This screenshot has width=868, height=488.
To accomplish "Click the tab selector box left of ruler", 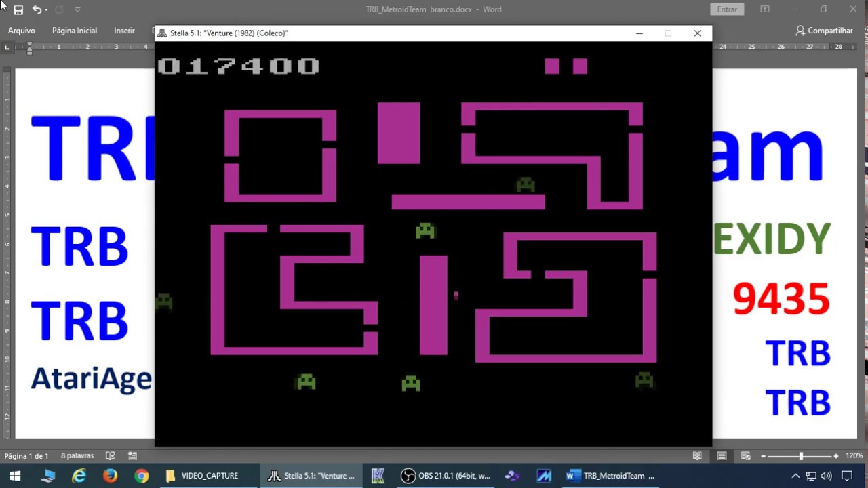I will coord(7,47).
